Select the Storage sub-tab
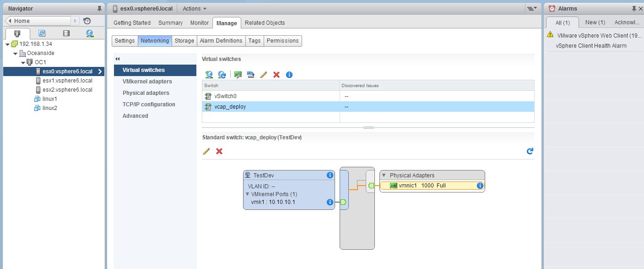Screen dimensions: 644x269 184,41
